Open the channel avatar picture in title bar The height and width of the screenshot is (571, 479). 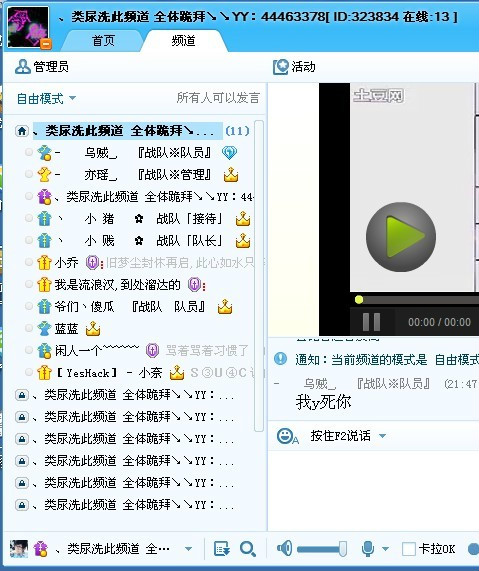(x=28, y=27)
